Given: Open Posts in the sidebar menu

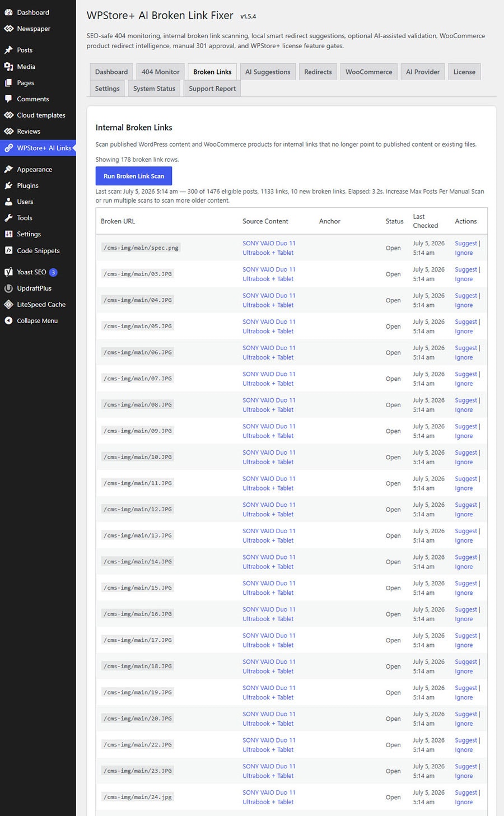Looking at the screenshot, I should coord(25,50).
